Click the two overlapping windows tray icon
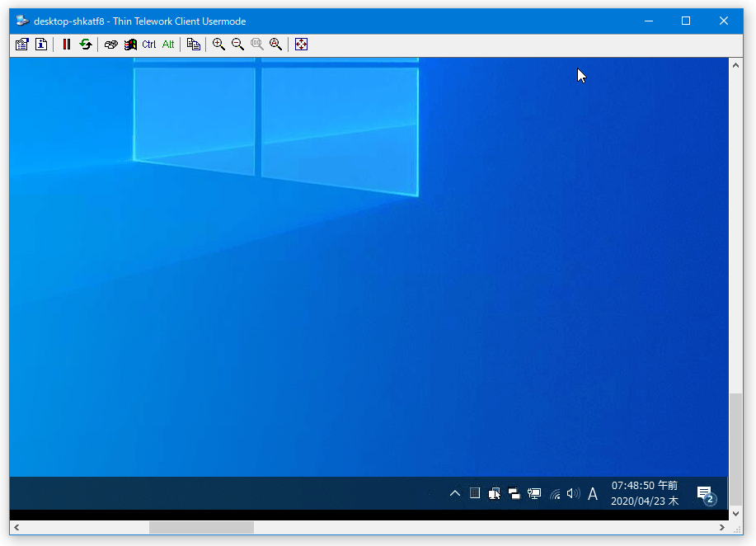Image resolution: width=756 pixels, height=546 pixels. [514, 493]
